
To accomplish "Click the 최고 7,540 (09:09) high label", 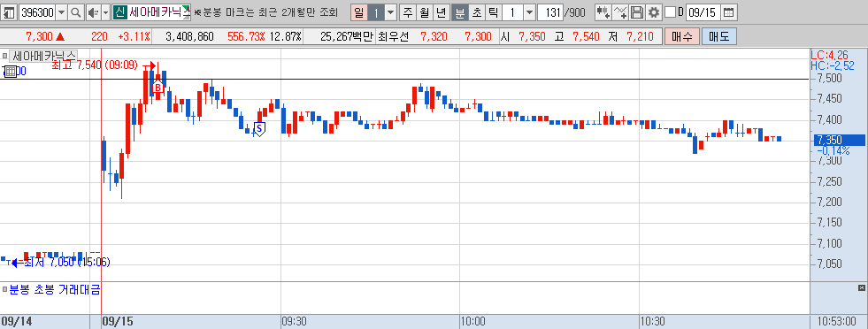I will point(95,65).
